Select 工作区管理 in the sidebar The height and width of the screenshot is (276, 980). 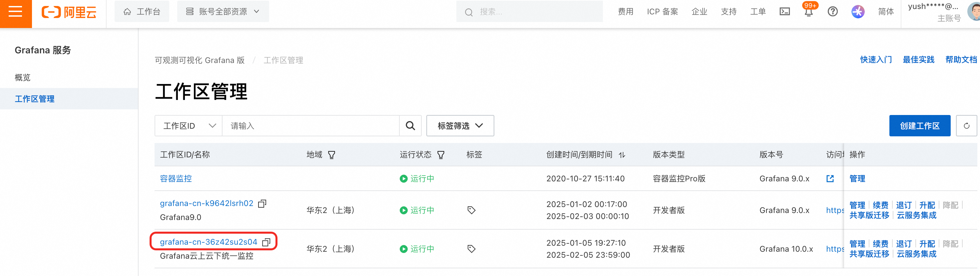coord(69,99)
